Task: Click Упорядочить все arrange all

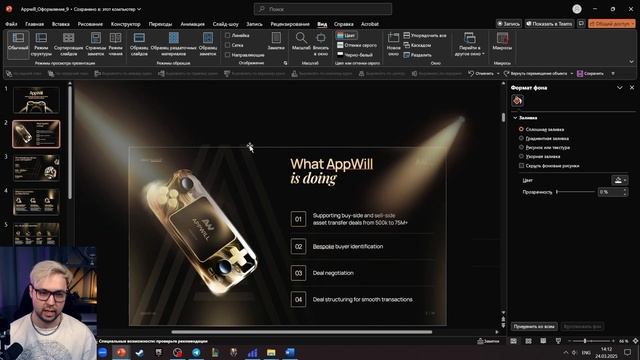Action: pyautogui.click(x=425, y=36)
